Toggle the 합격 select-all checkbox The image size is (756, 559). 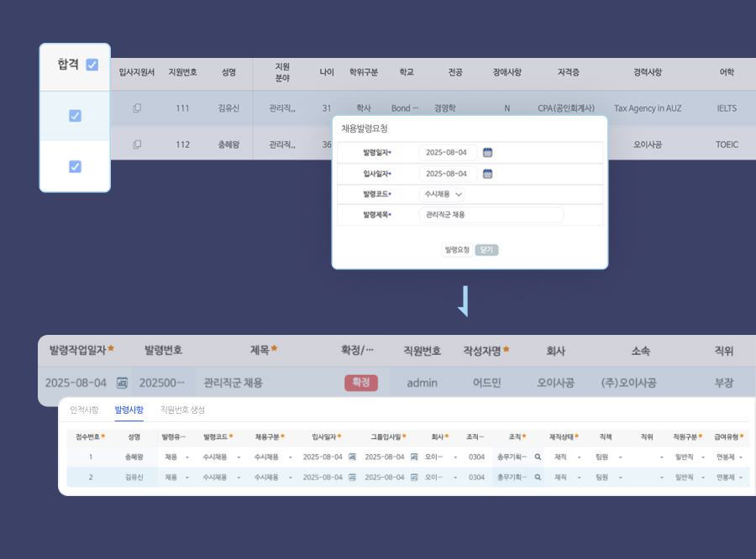point(92,64)
